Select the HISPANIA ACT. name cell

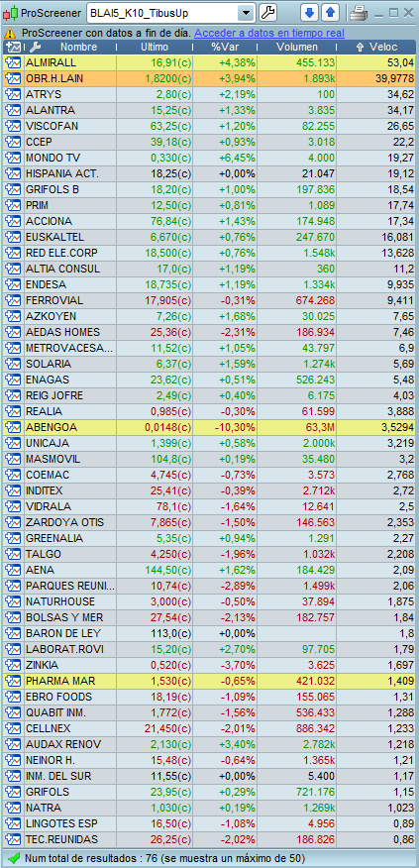click(x=69, y=173)
